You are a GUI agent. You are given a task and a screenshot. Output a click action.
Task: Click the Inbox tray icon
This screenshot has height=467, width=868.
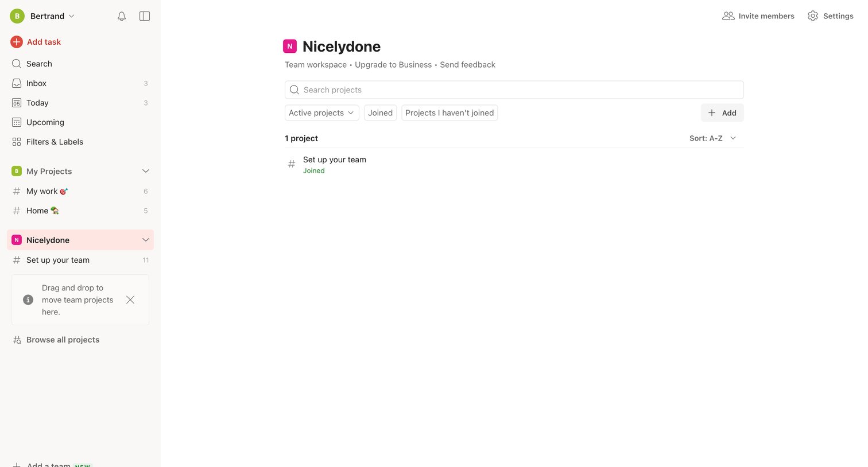[x=17, y=83]
